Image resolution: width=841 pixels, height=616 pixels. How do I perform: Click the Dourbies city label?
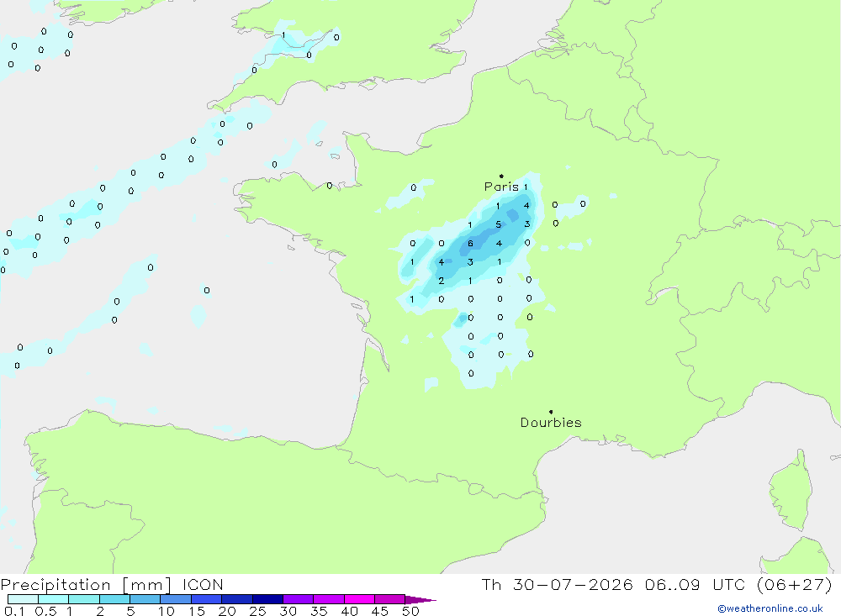pos(551,423)
